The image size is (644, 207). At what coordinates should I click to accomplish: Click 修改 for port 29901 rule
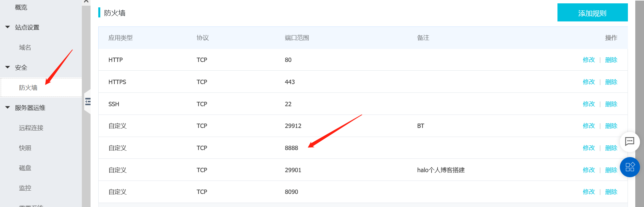click(x=589, y=170)
